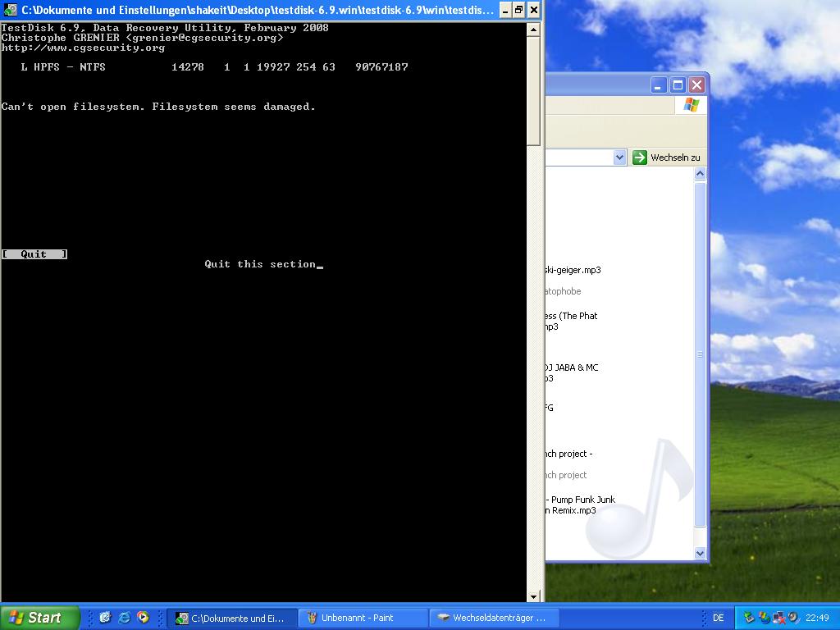
Task: Open the TestDisk console window system icon
Action: pyautogui.click(x=10, y=10)
